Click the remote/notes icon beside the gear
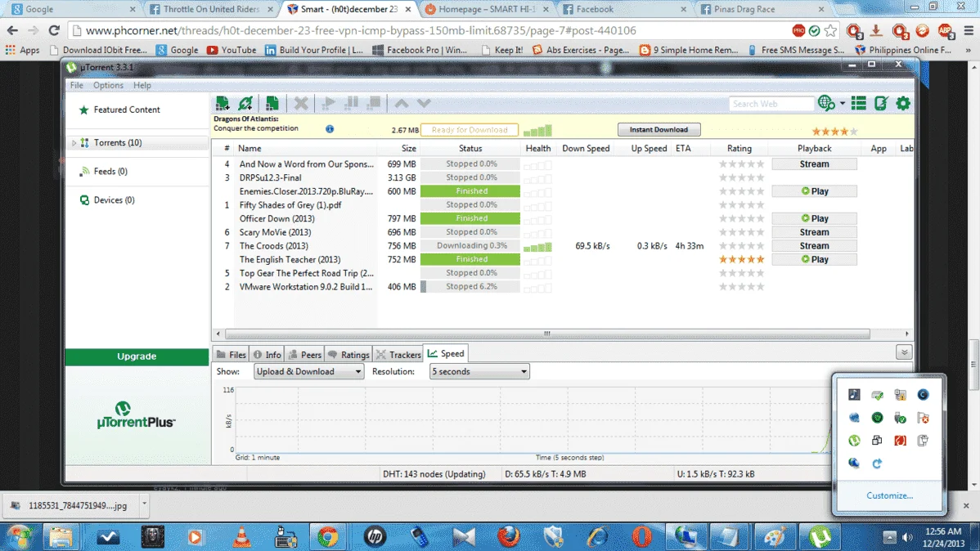This screenshot has width=980, height=551. pos(881,103)
